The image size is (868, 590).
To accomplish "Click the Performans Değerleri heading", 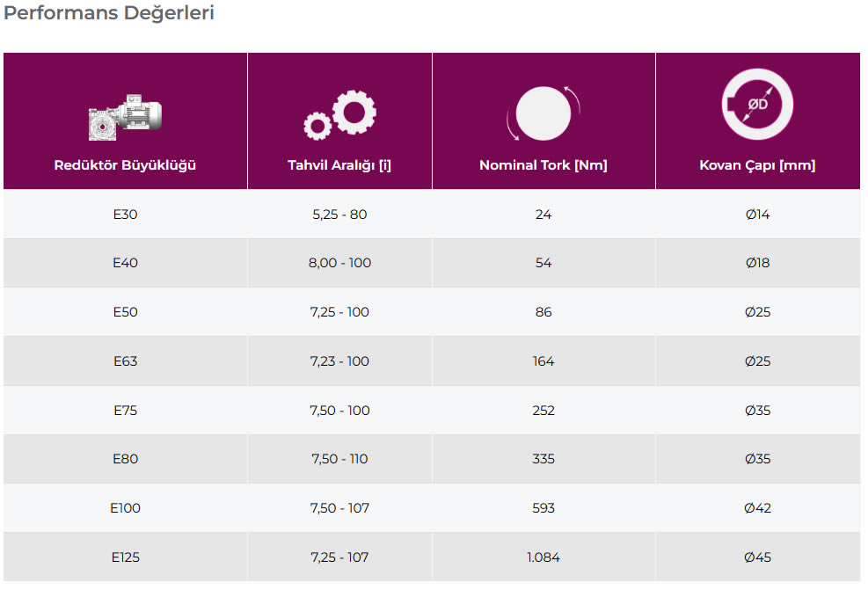I will [109, 14].
